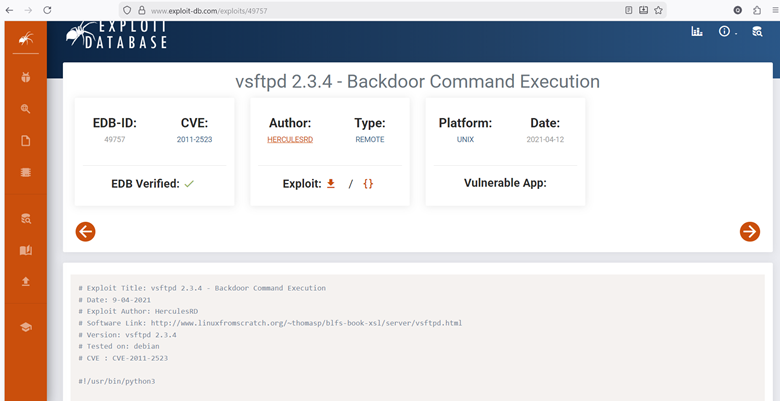This screenshot has height=401, width=780.
Task: Click the Search EDB icon in sidebar
Action: (25, 218)
